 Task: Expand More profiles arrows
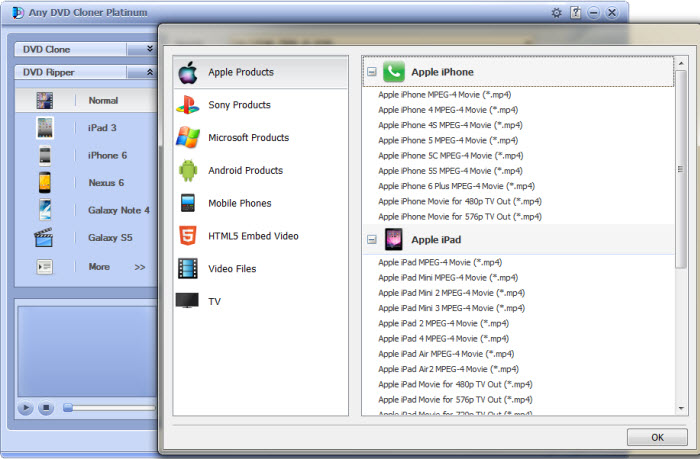pyautogui.click(x=140, y=267)
